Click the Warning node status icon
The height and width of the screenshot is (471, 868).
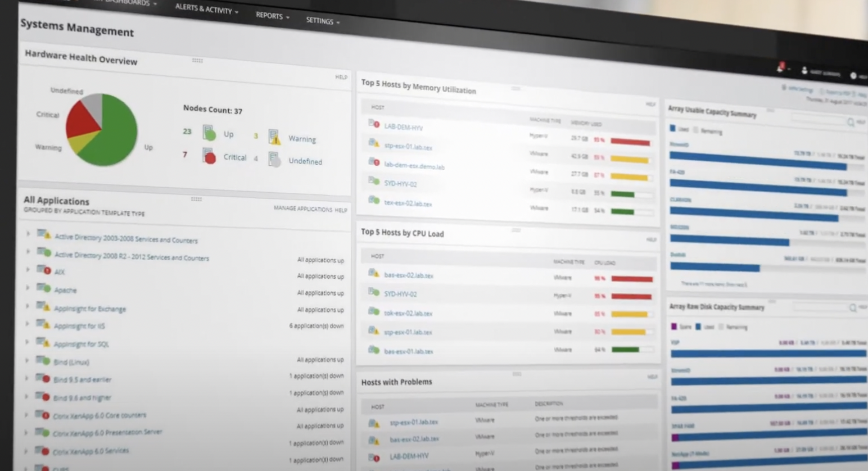pos(274,137)
